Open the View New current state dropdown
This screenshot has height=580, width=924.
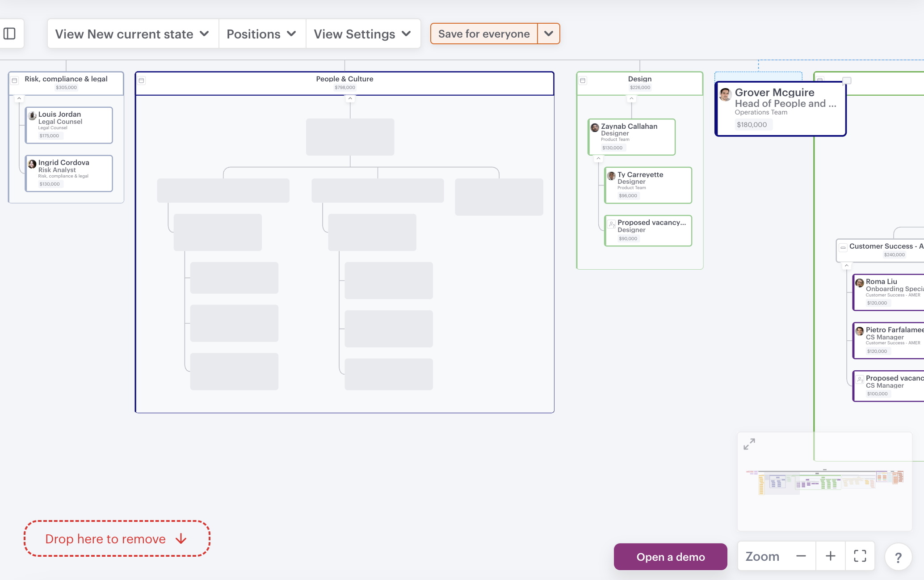point(132,34)
